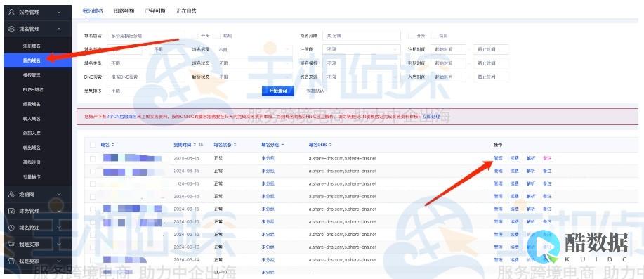Open 续费域名 in the sidebar

click(x=32, y=105)
